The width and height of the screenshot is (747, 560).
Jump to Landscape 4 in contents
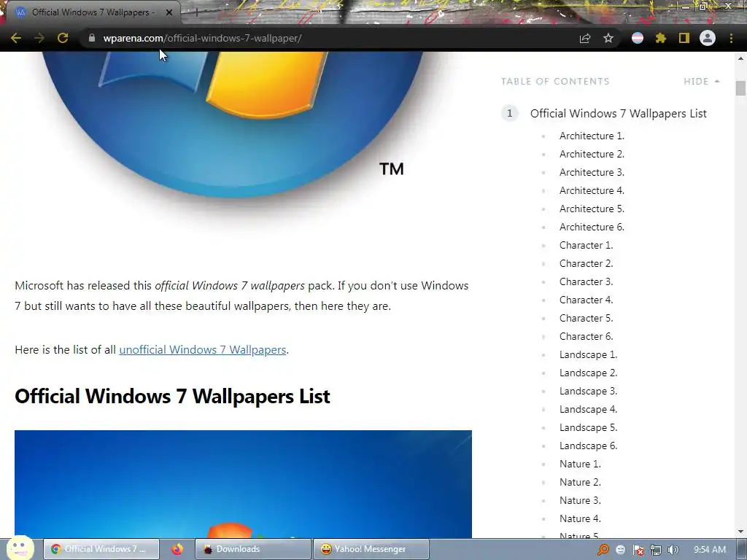click(589, 409)
